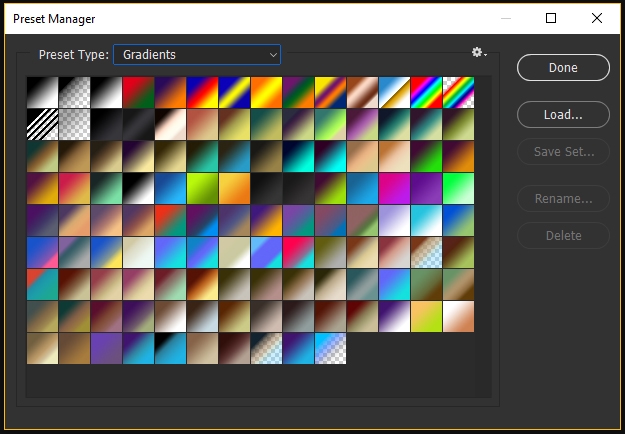Select the first gradient swatch in the grid

[43, 93]
